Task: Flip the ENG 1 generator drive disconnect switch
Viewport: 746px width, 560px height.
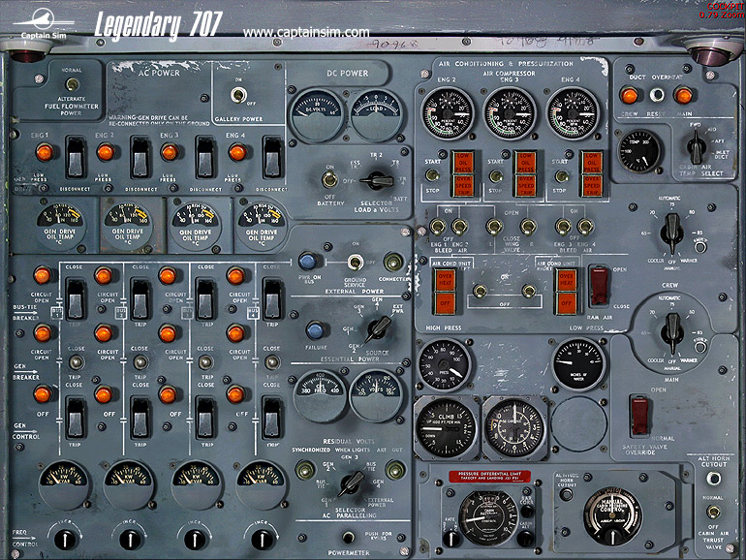Action: [x=76, y=158]
